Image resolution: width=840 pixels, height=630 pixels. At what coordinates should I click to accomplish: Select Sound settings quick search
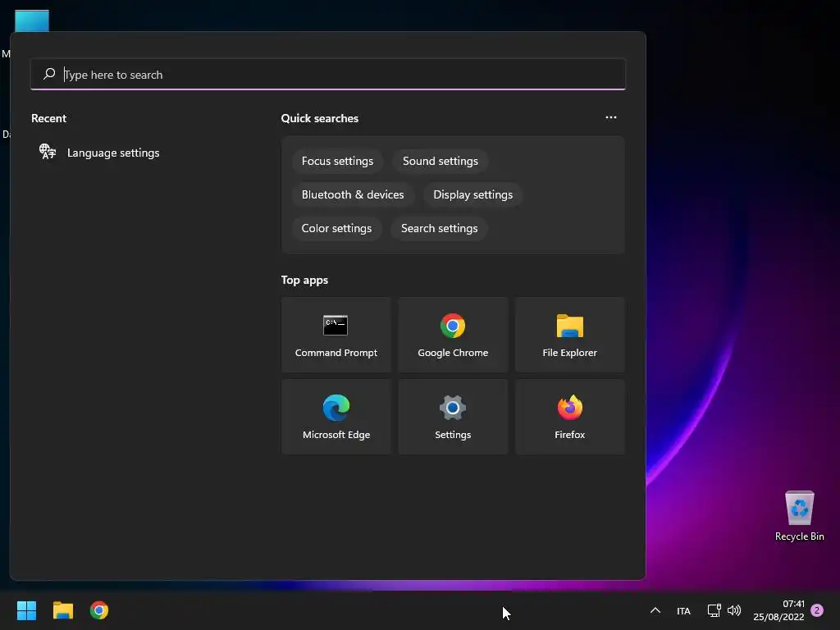pos(441,162)
